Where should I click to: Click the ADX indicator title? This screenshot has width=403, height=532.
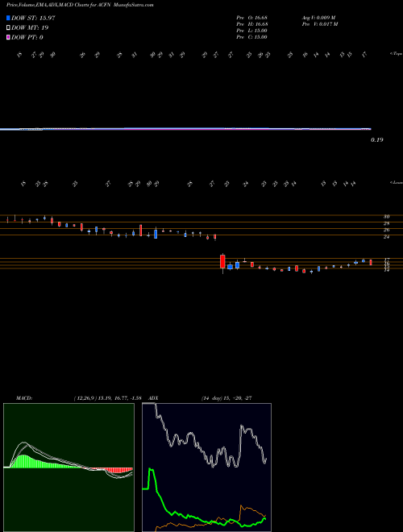(x=153, y=398)
